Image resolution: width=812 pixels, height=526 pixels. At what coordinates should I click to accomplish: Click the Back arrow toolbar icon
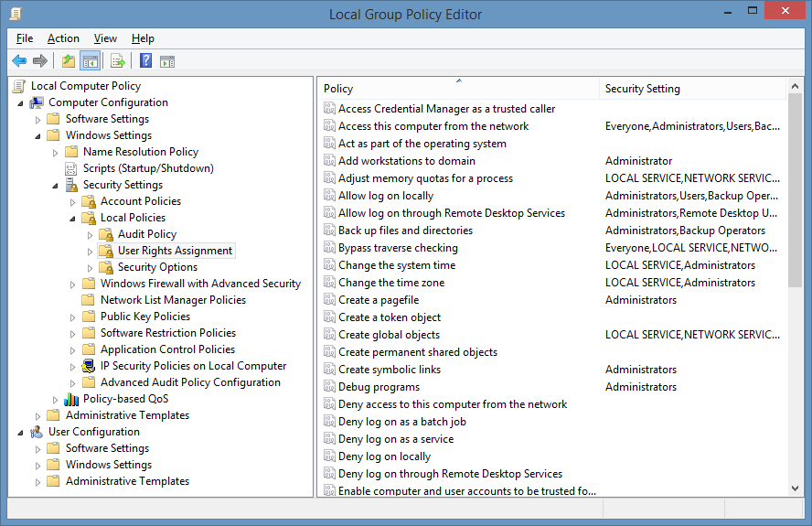(x=19, y=61)
